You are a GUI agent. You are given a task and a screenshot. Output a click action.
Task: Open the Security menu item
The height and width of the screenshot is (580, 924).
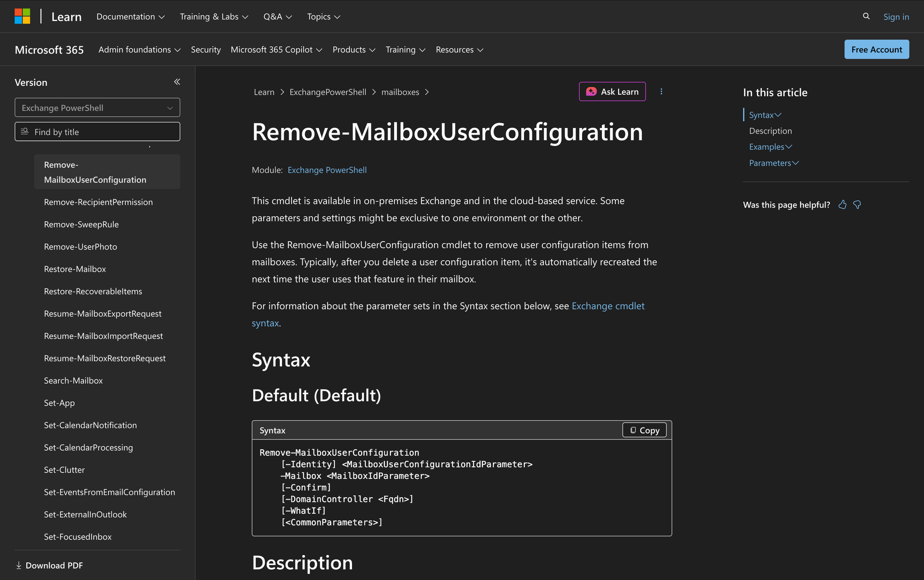[x=206, y=49]
